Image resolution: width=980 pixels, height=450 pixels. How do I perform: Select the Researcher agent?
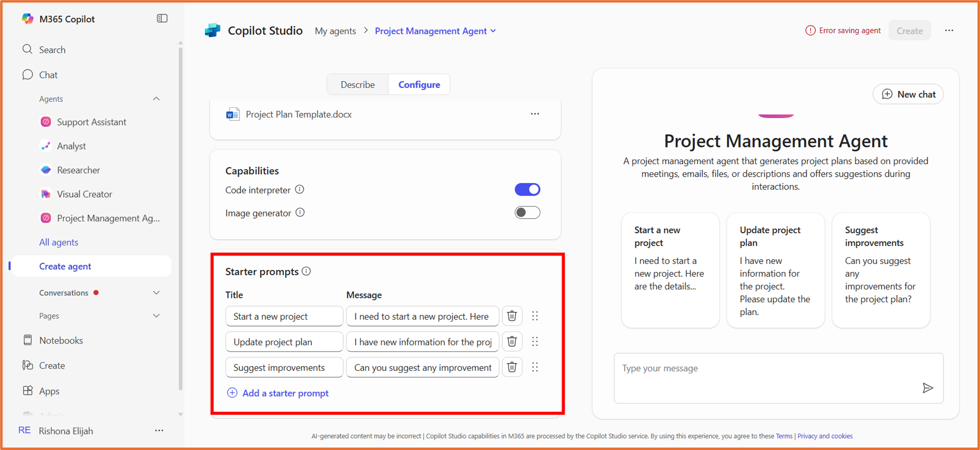(x=45, y=170)
